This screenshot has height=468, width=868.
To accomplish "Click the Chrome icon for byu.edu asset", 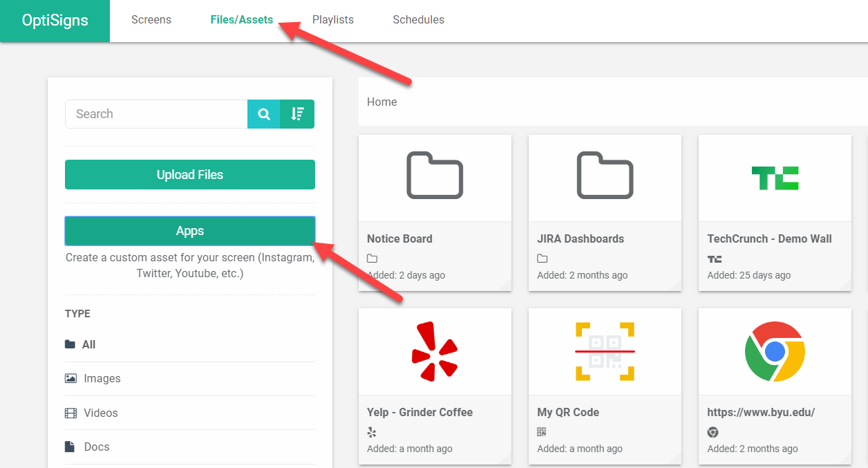I will 775,351.
